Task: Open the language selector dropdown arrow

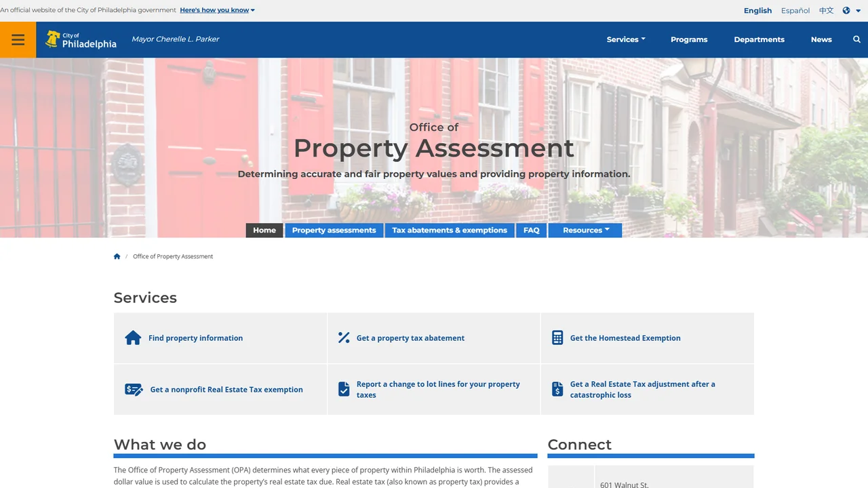Action: click(x=858, y=11)
